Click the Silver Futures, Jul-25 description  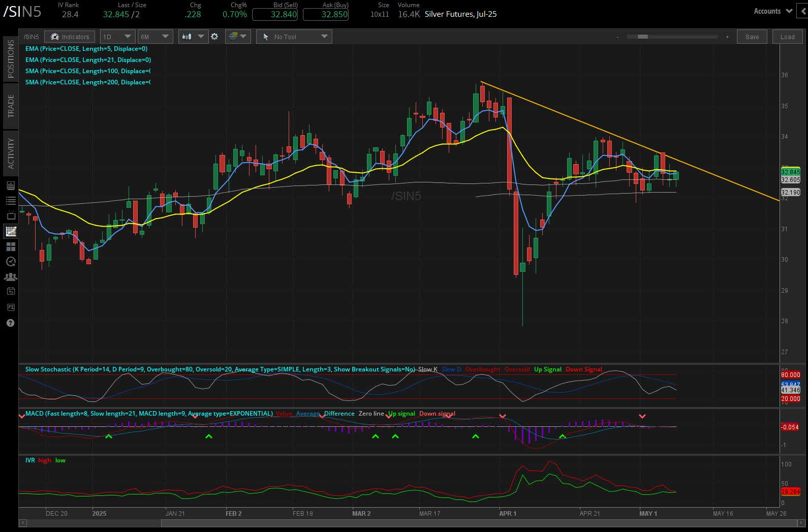tap(460, 14)
